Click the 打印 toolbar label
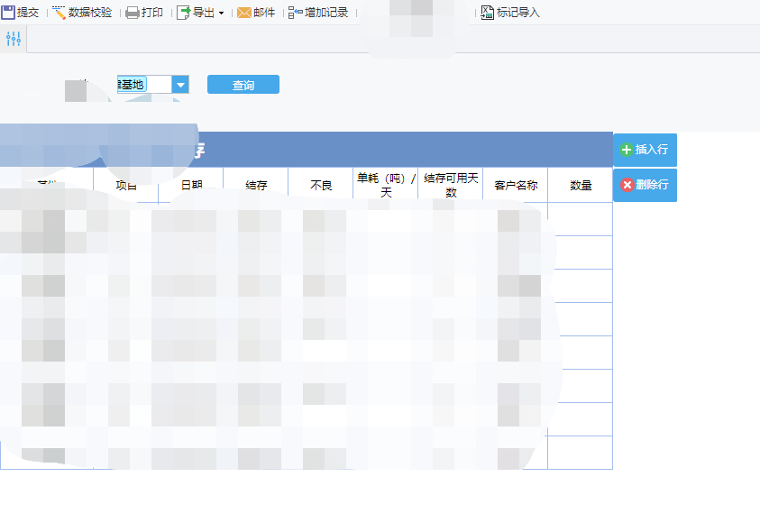This screenshot has height=532, width=760. [152, 13]
